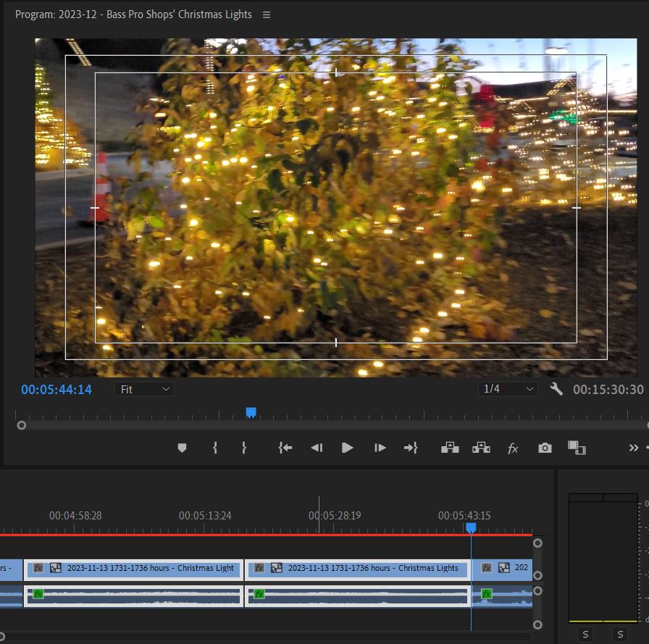Screen dimensions: 649x644
Task: Click the timeline horizontal zoom scroll handle
Action: pyautogui.click(x=1, y=636)
